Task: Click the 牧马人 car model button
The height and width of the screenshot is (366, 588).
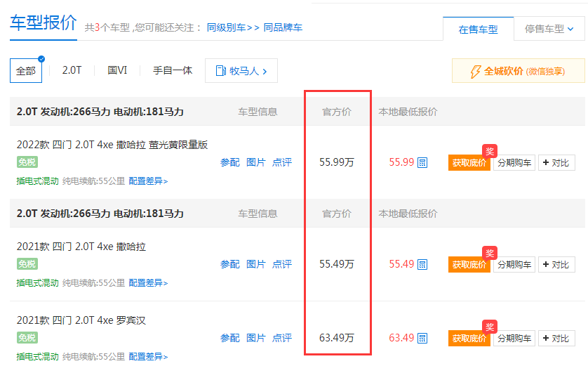Action: tap(241, 70)
